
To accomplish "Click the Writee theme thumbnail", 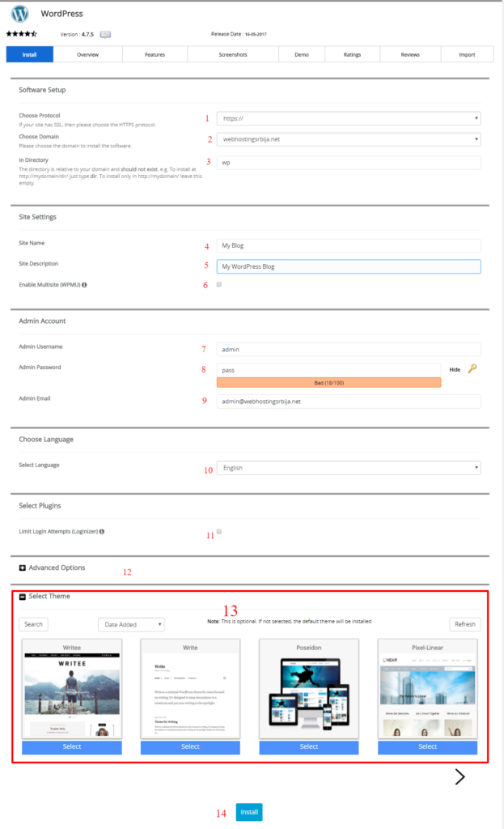I will tap(72, 695).
